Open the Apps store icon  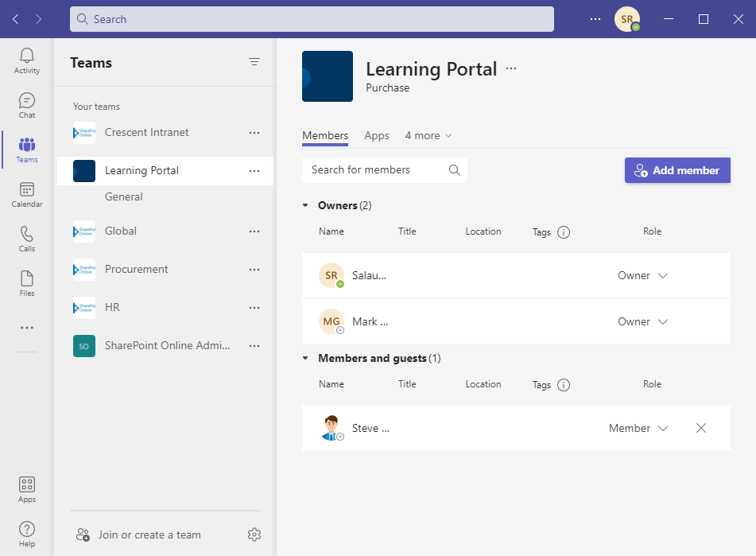coord(26,486)
